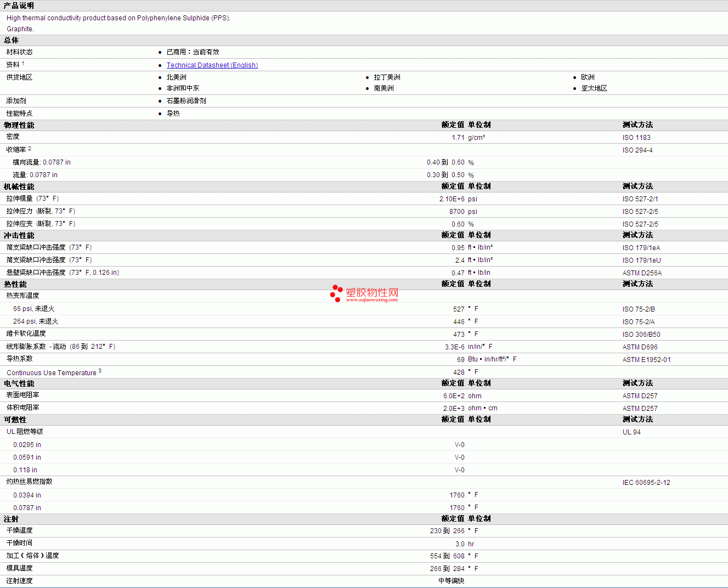Image resolution: width=728 pixels, height=588 pixels.
Task: Click the "IEC 60695-2-12" test method
Action: (x=646, y=483)
